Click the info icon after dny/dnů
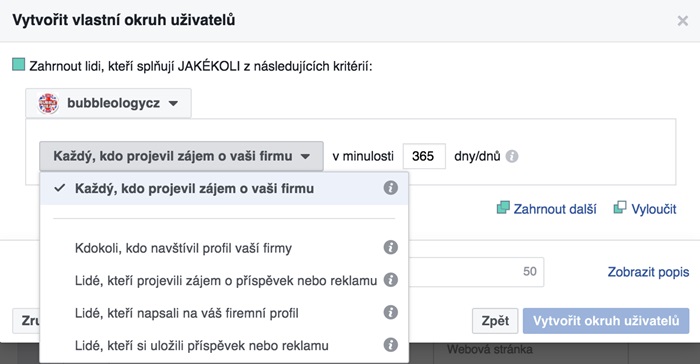The image size is (700, 364). click(512, 156)
